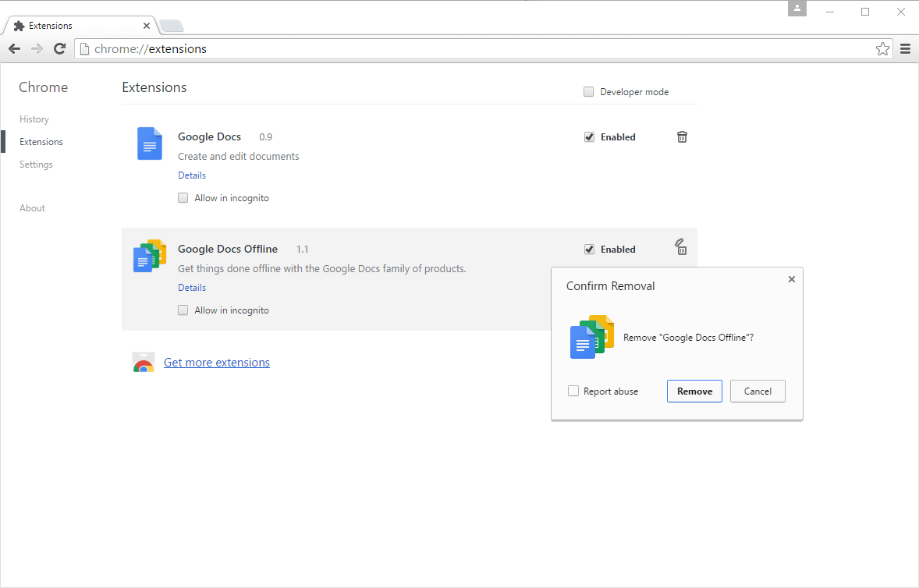This screenshot has height=588, width=919.
Task: Minimize the Chrome window
Action: pyautogui.click(x=830, y=12)
